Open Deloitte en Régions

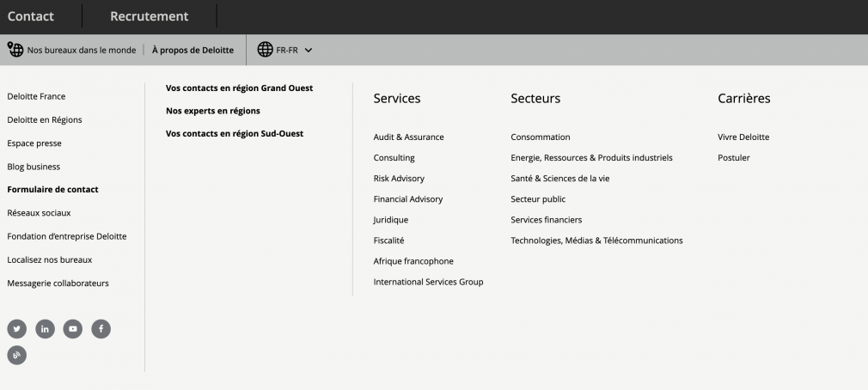45,120
